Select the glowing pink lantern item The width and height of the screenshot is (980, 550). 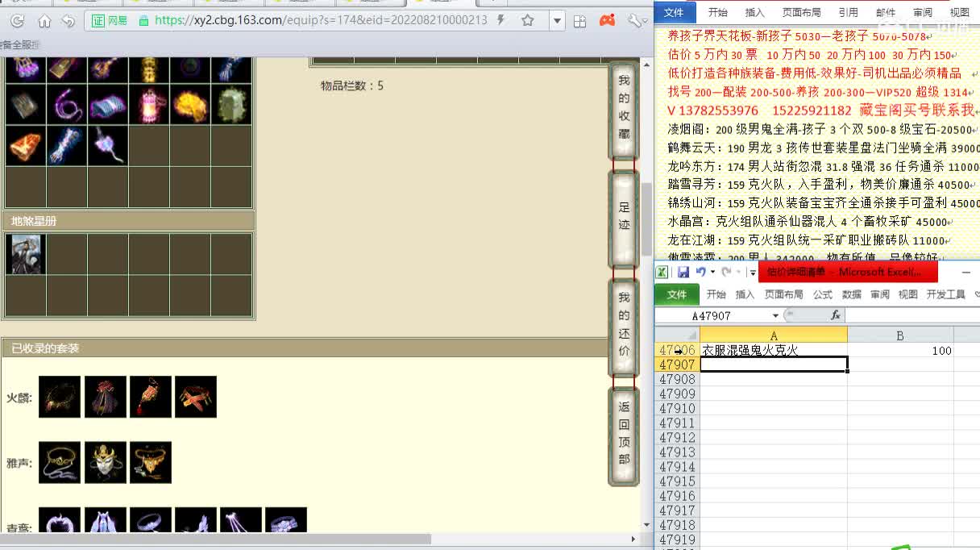point(149,104)
